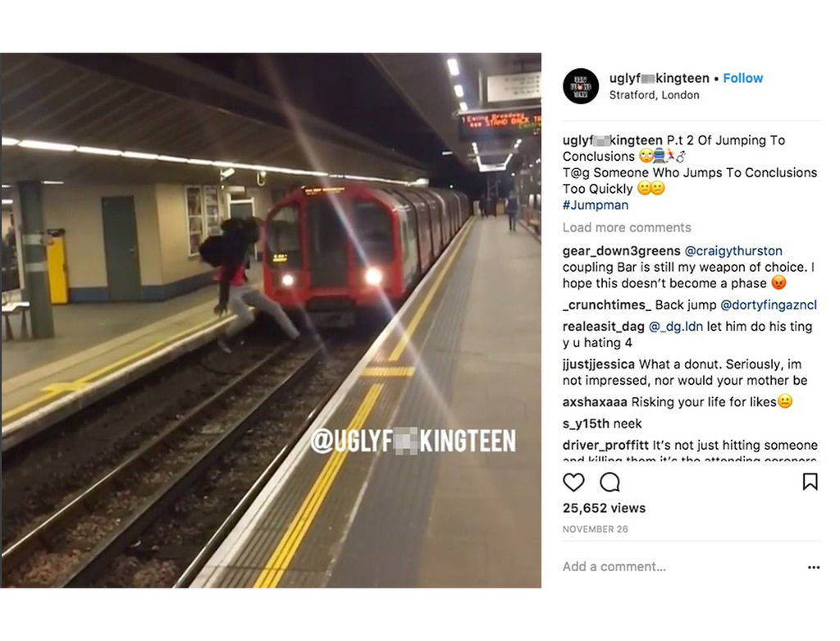Play the train platform video

pyautogui.click(x=271, y=320)
